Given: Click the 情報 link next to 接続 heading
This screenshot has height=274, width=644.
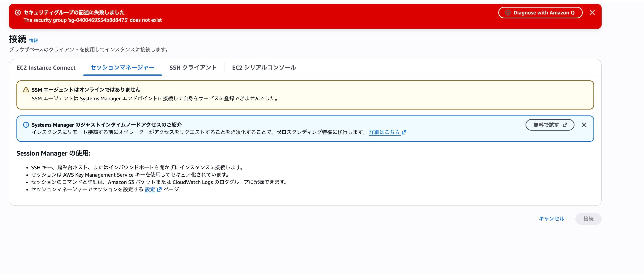Looking at the screenshot, I should point(33,40).
